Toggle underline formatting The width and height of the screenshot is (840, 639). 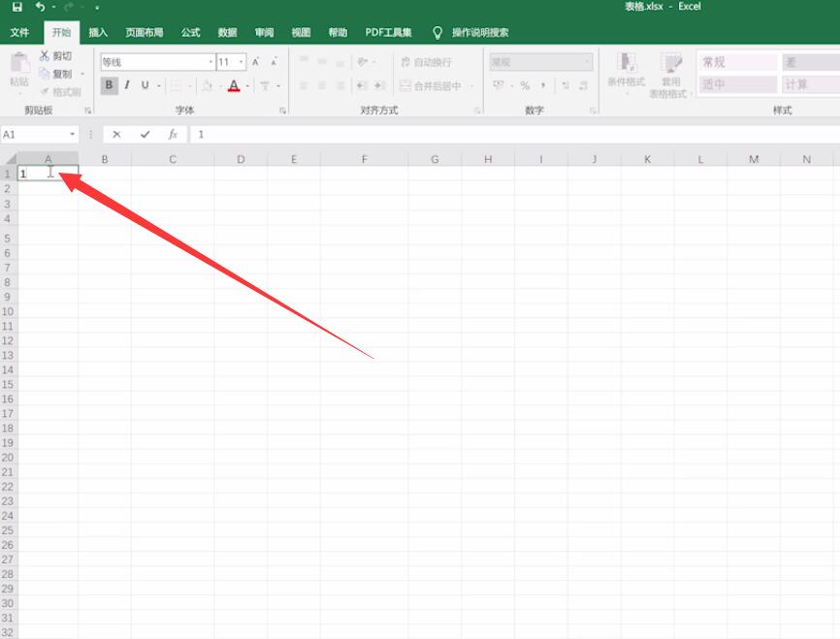tap(145, 85)
